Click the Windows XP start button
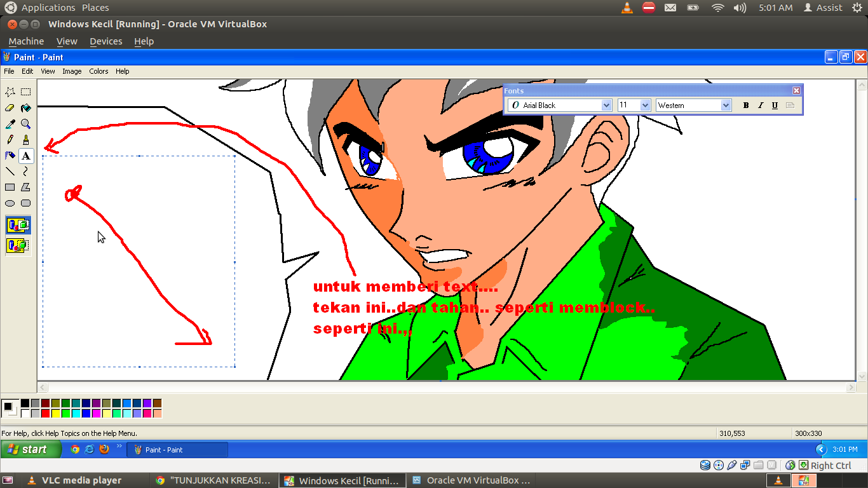This screenshot has width=868, height=488. [31, 449]
